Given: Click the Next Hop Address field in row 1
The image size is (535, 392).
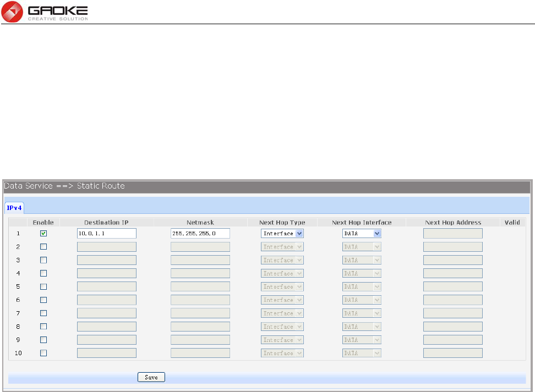Looking at the screenshot, I should click(453, 234).
